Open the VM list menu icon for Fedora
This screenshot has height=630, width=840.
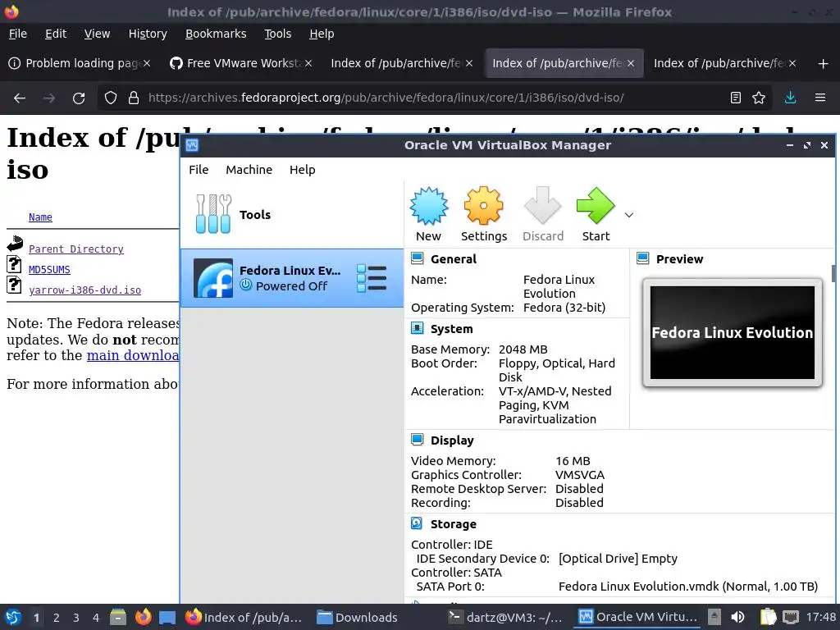pos(372,278)
